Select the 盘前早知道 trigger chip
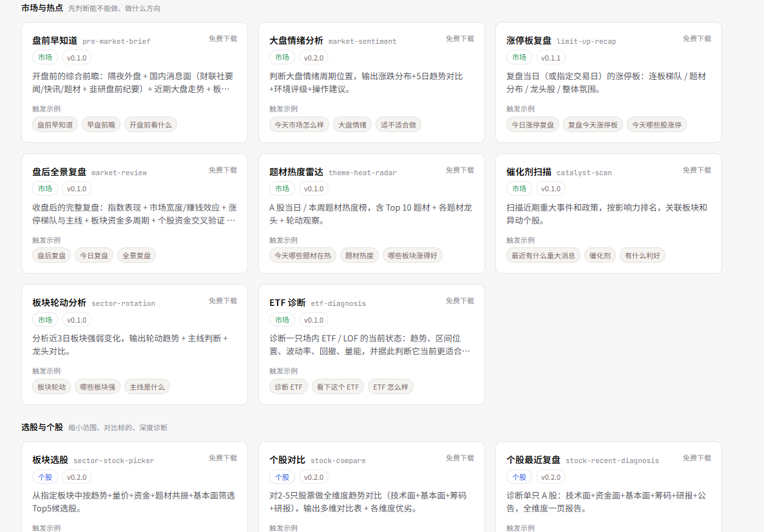 click(x=55, y=125)
